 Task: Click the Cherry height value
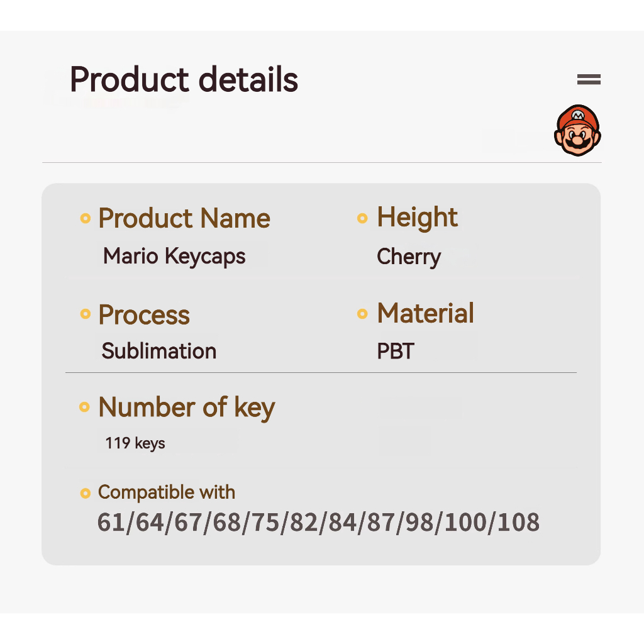pos(409,257)
